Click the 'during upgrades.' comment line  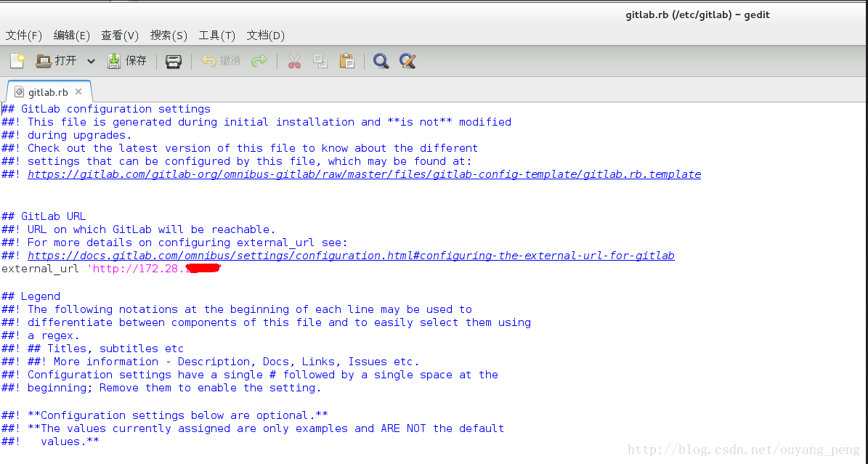click(66, 135)
